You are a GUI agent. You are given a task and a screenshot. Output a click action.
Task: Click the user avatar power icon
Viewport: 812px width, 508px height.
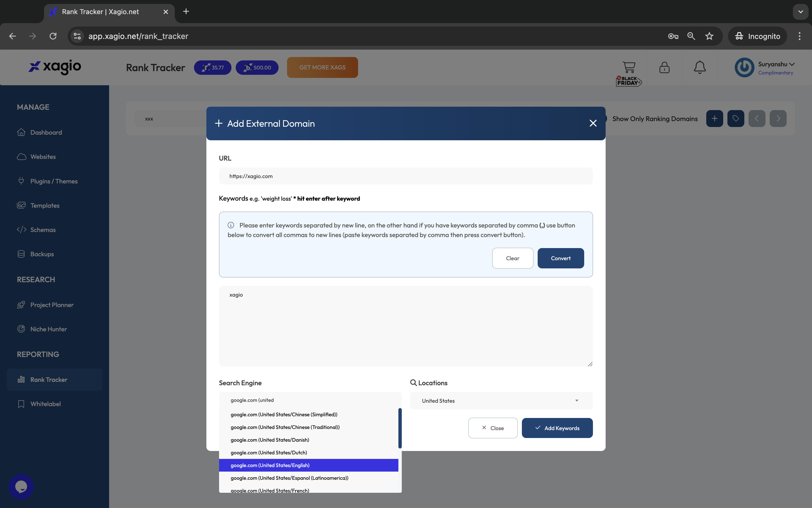(744, 67)
